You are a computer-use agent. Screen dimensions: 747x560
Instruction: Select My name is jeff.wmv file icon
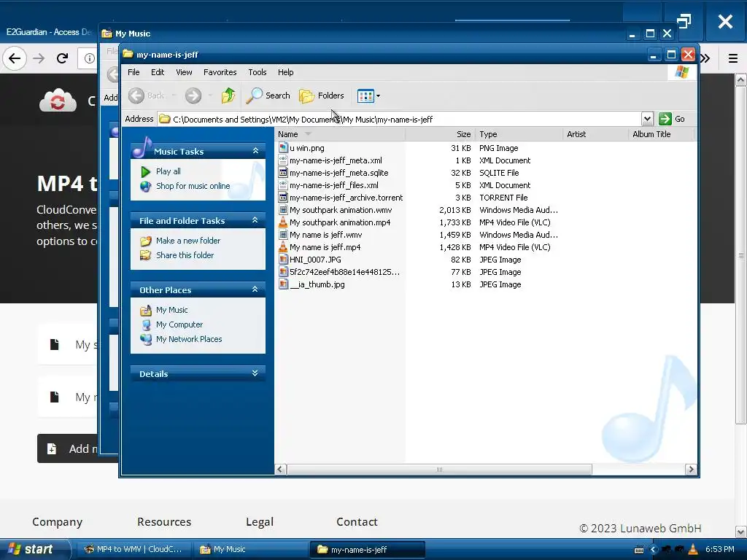[x=283, y=235]
